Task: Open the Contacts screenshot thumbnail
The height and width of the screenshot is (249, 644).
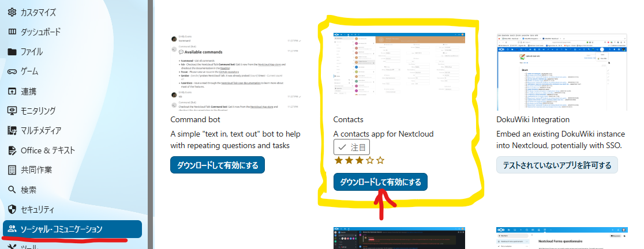Action: tap(399, 63)
